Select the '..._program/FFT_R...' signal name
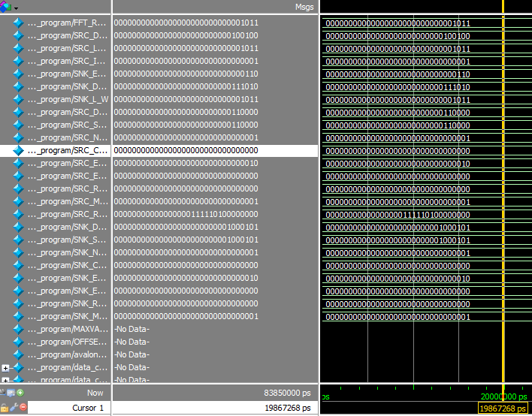The image size is (532, 416). tap(67, 23)
